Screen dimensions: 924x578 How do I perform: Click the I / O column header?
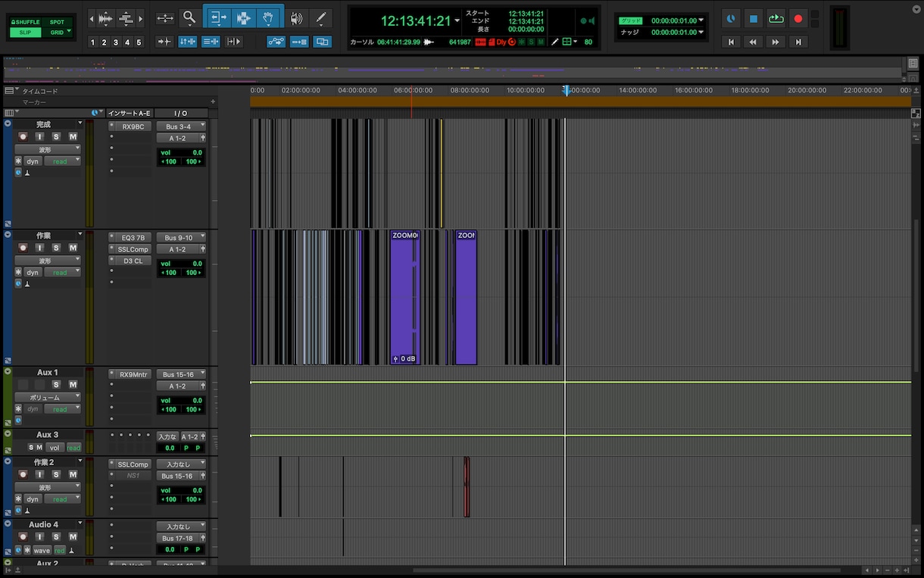tap(181, 114)
